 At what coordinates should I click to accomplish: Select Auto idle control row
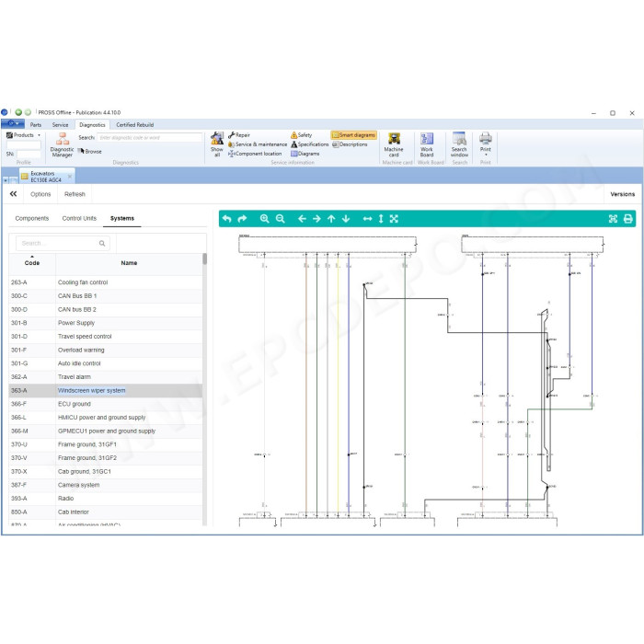click(106, 363)
